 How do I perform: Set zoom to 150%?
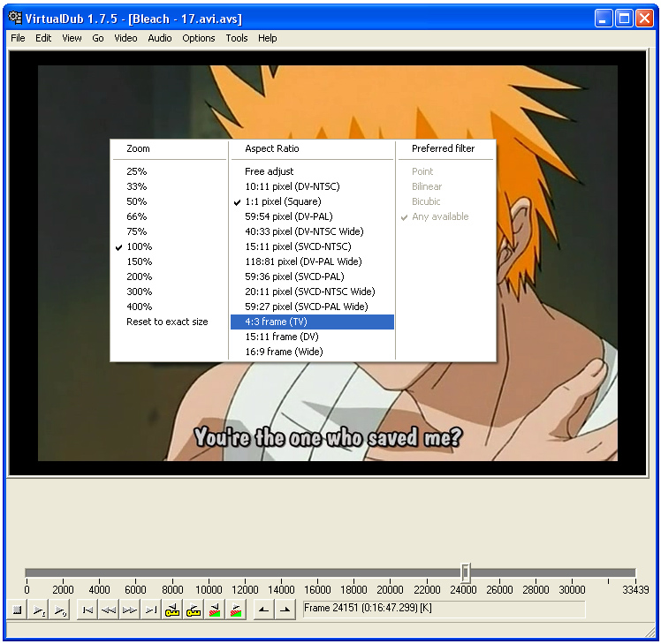[170, 261]
